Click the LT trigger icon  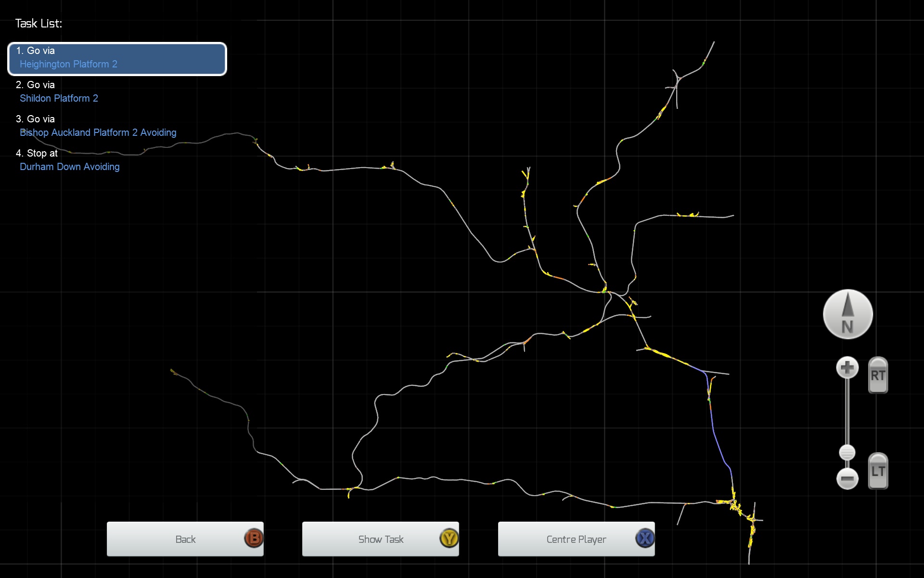click(878, 471)
